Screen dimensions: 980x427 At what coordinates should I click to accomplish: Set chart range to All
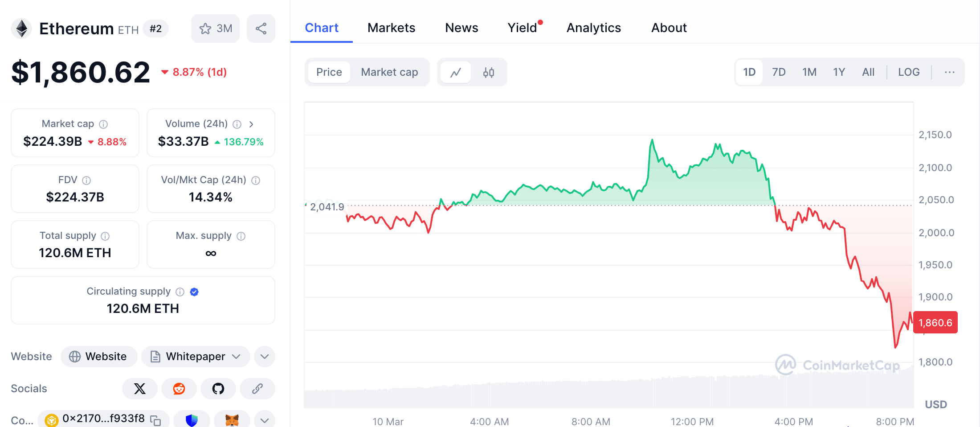click(x=868, y=72)
